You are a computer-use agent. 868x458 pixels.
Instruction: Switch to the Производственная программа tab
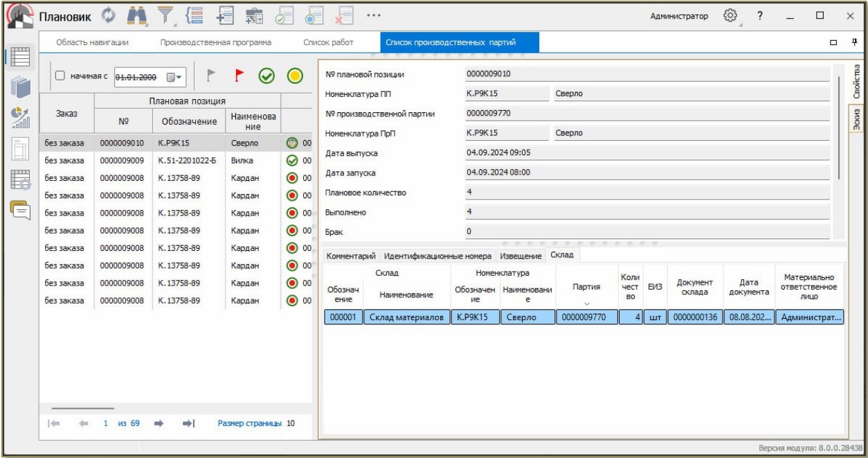[215, 43]
